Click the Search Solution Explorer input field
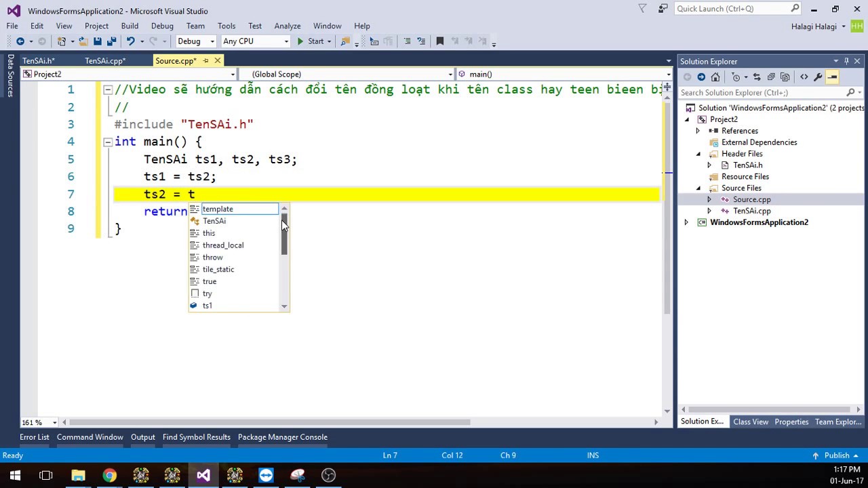The image size is (868, 488). point(762,92)
